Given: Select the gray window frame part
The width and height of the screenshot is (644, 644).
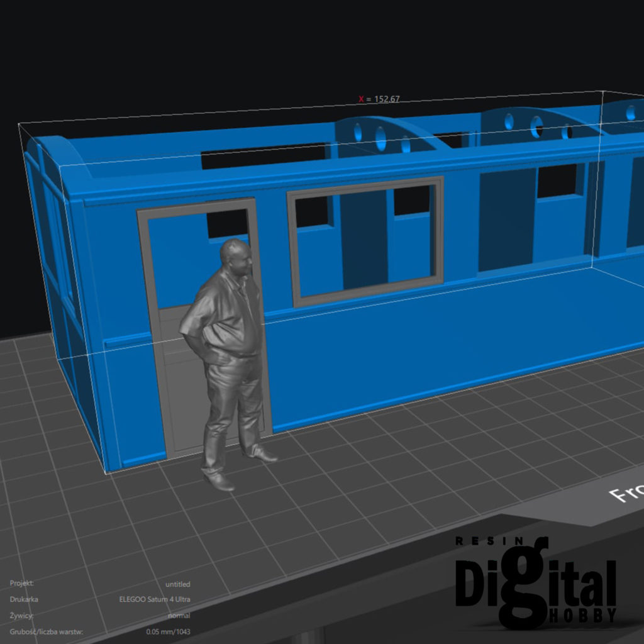Looking at the screenshot, I should (x=365, y=184).
